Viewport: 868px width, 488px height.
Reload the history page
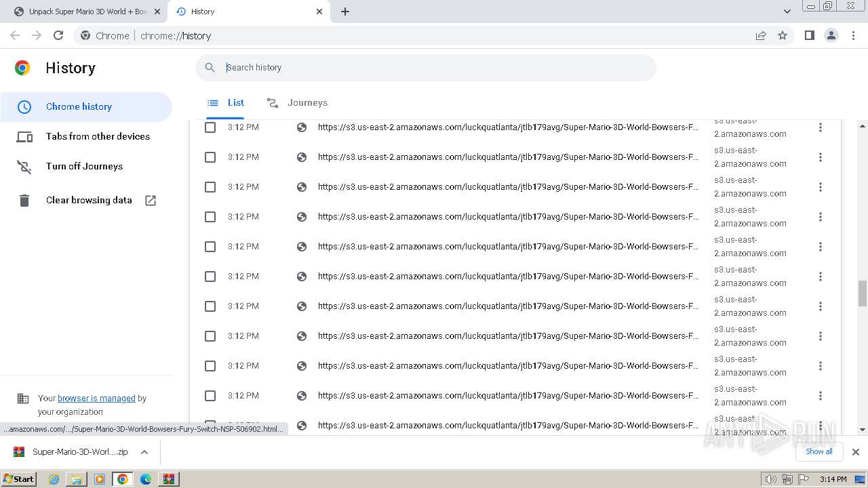tap(58, 35)
